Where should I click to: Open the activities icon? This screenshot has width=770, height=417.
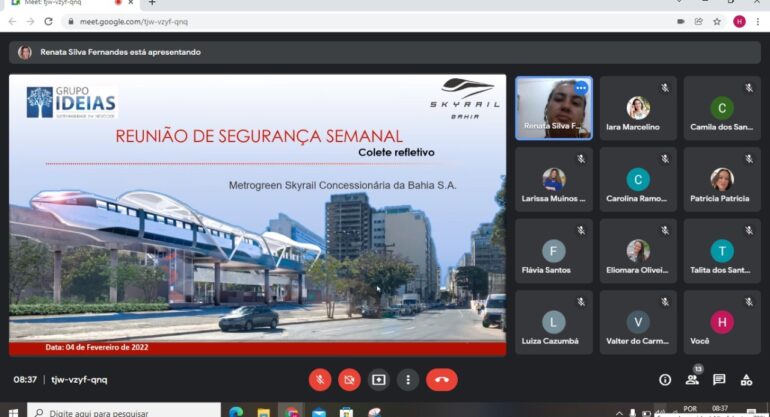(746, 380)
